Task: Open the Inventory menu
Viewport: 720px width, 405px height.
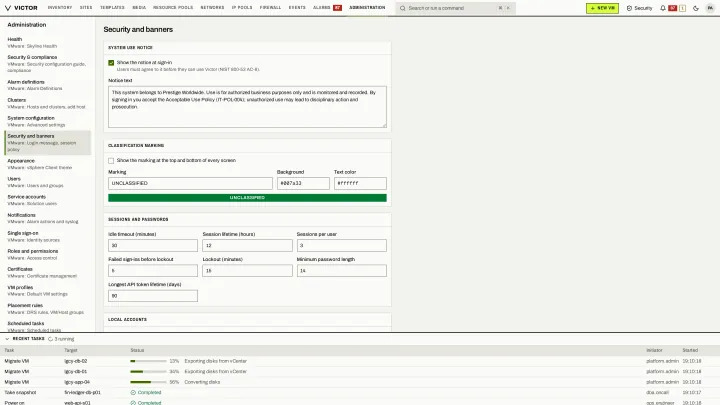Action: pos(60,8)
